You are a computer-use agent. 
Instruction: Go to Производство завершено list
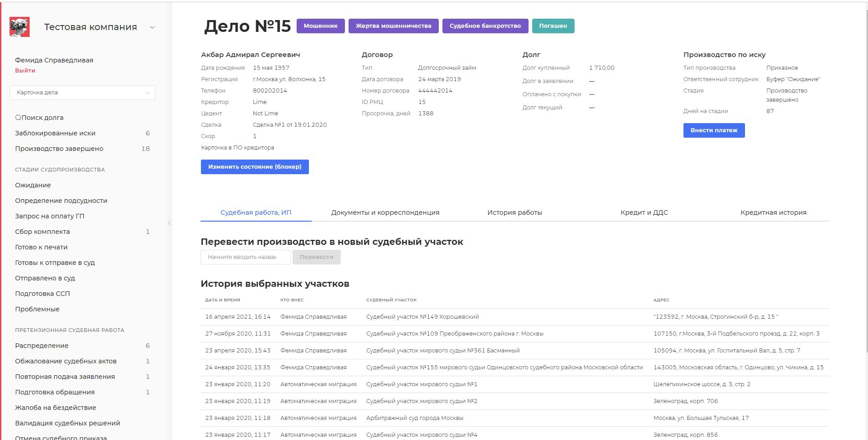[x=59, y=149]
